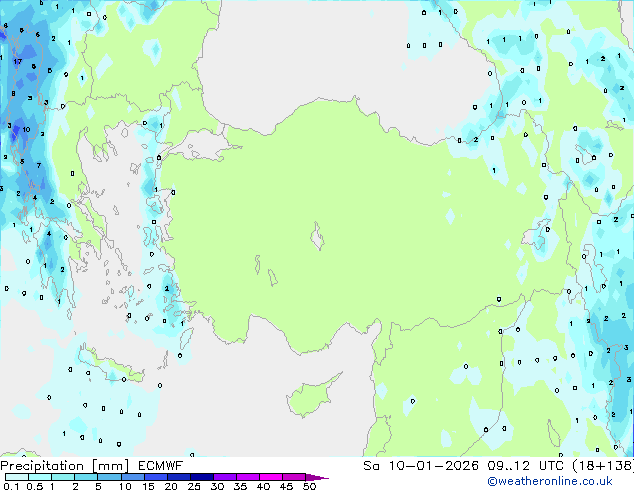Viewport: 634px width, 490px height.
Task: Click the 17 precipitation value marker
Action: (17, 62)
